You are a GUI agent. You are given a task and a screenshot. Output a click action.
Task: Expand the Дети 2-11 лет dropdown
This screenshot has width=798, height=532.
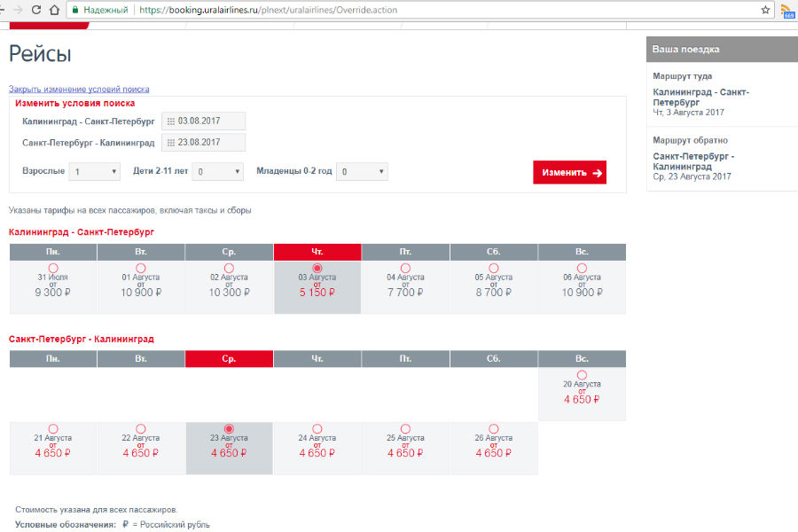pyautogui.click(x=218, y=172)
